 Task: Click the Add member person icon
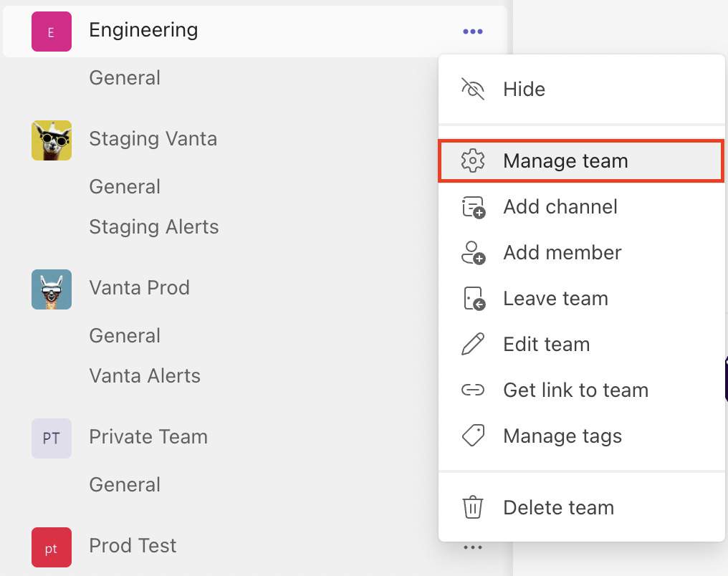coord(473,252)
